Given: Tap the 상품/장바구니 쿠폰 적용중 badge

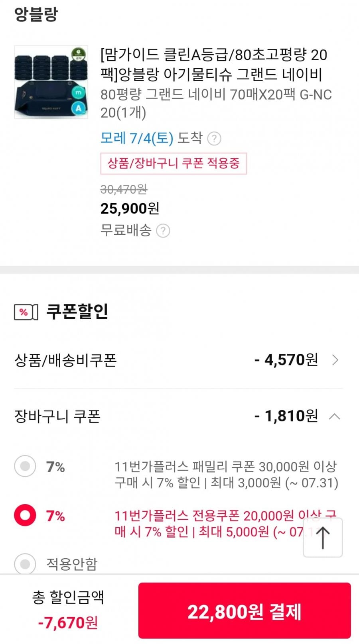Looking at the screenshot, I should coord(174,163).
